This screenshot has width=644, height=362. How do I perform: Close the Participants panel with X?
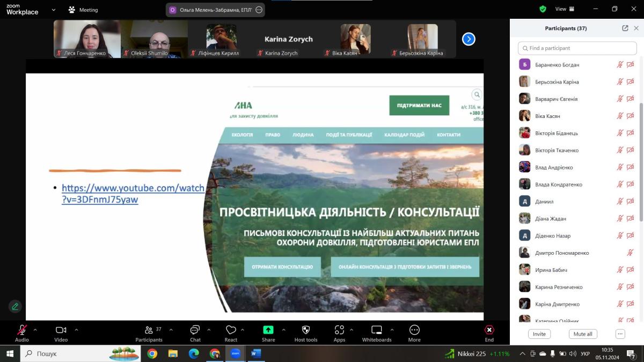[636, 28]
